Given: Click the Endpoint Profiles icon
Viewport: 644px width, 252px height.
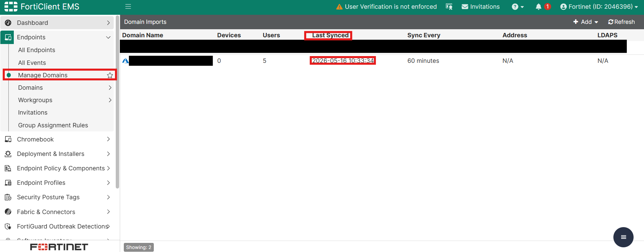Looking at the screenshot, I should click(8, 183).
